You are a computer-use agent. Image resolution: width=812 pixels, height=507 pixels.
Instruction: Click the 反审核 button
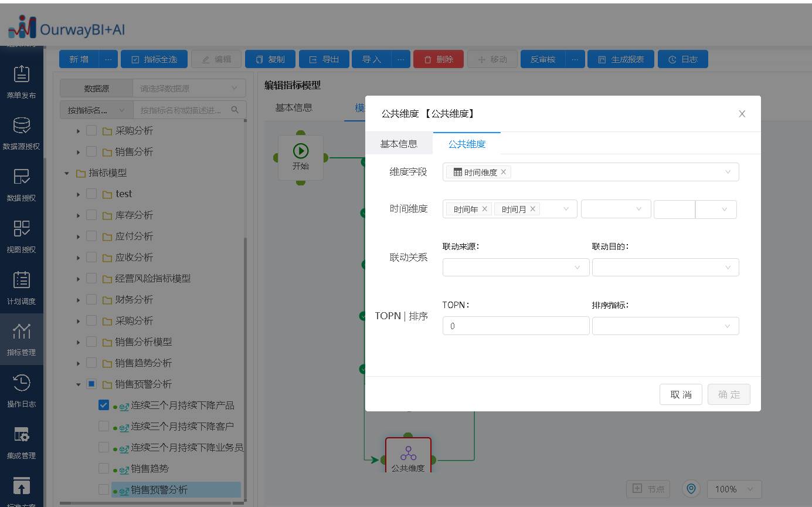[x=543, y=59]
